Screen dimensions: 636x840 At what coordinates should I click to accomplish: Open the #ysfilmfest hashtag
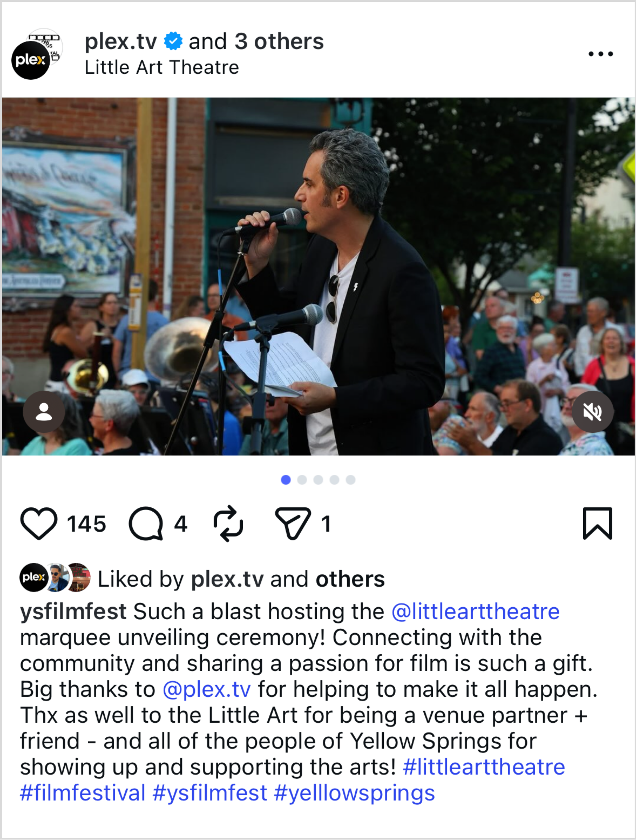click(x=210, y=793)
